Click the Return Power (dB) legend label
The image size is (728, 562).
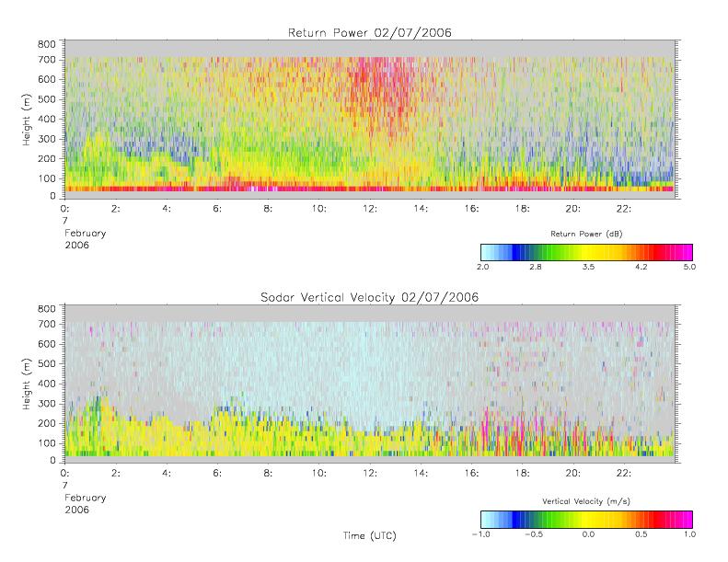pos(586,234)
